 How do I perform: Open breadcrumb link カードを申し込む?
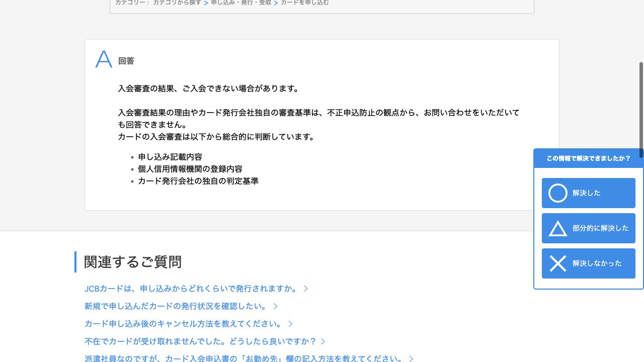click(304, 3)
